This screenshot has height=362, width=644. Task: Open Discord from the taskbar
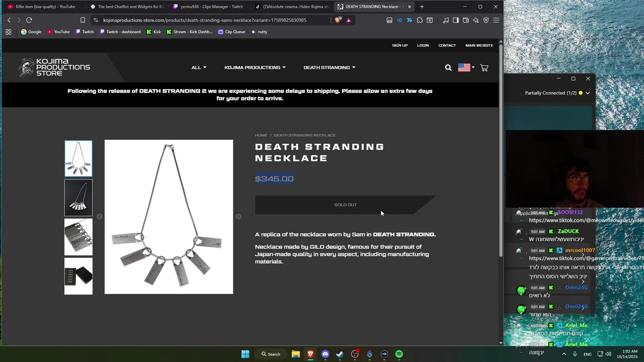(325, 354)
